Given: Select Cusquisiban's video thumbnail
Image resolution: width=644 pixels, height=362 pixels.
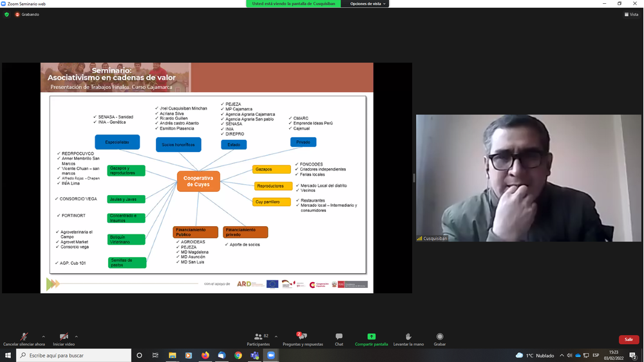Looking at the screenshot, I should [x=528, y=178].
